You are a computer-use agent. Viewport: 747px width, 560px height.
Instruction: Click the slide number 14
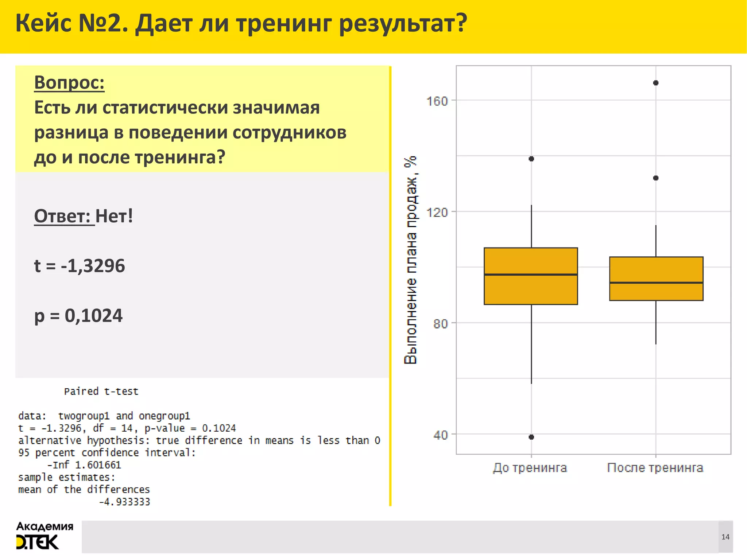[725, 537]
